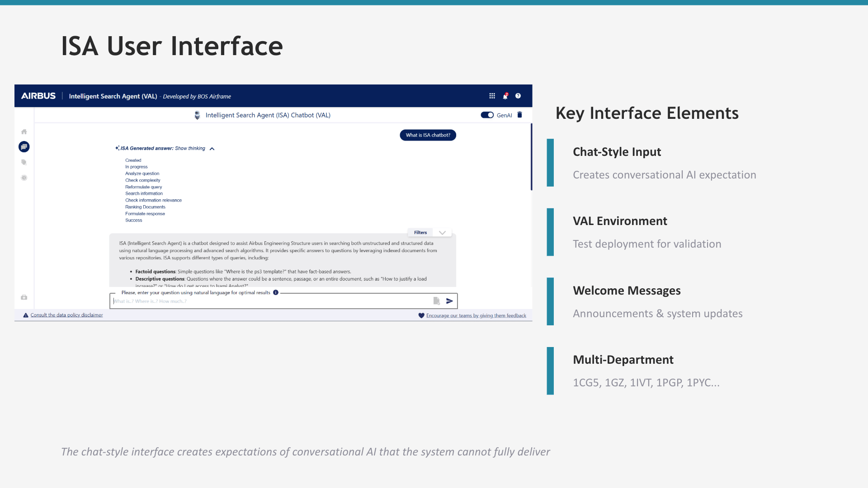Click the 'Search information' thinking step
The width and height of the screenshot is (868, 488).
point(144,193)
